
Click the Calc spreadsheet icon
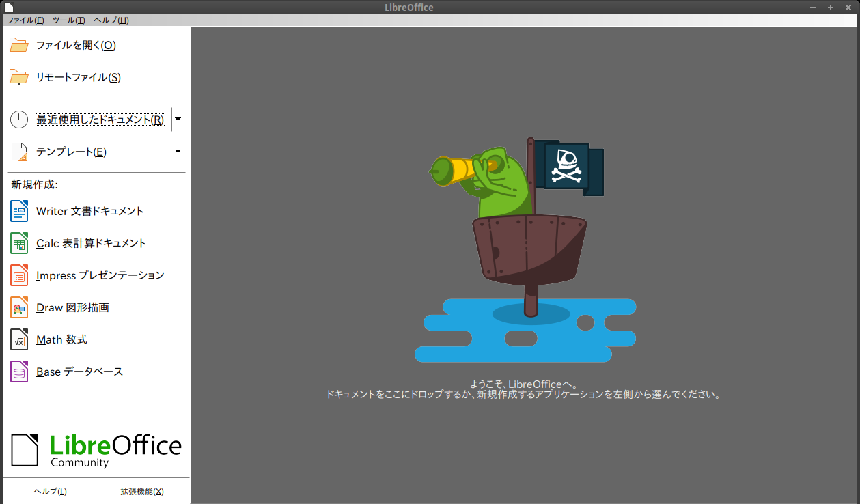19,243
